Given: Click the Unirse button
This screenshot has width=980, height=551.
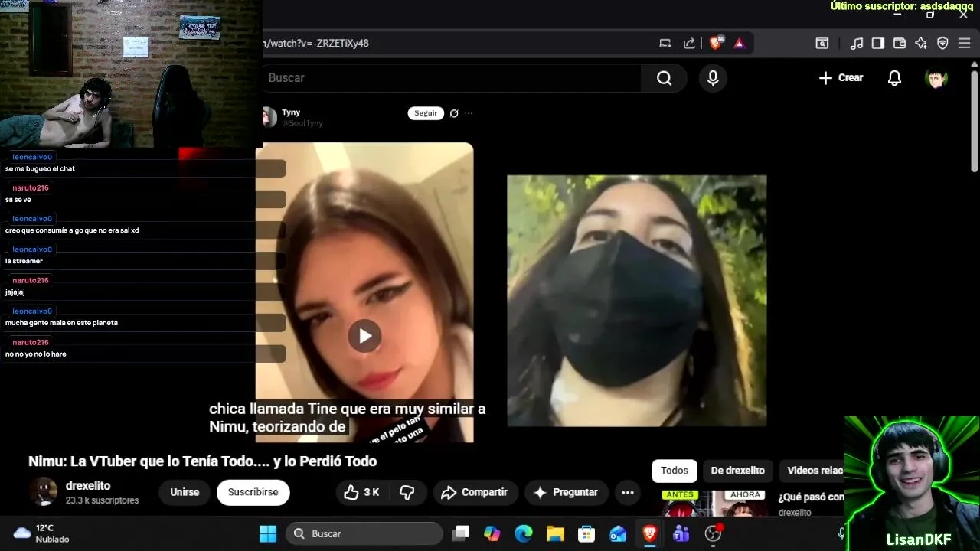Looking at the screenshot, I should pyautogui.click(x=185, y=493).
